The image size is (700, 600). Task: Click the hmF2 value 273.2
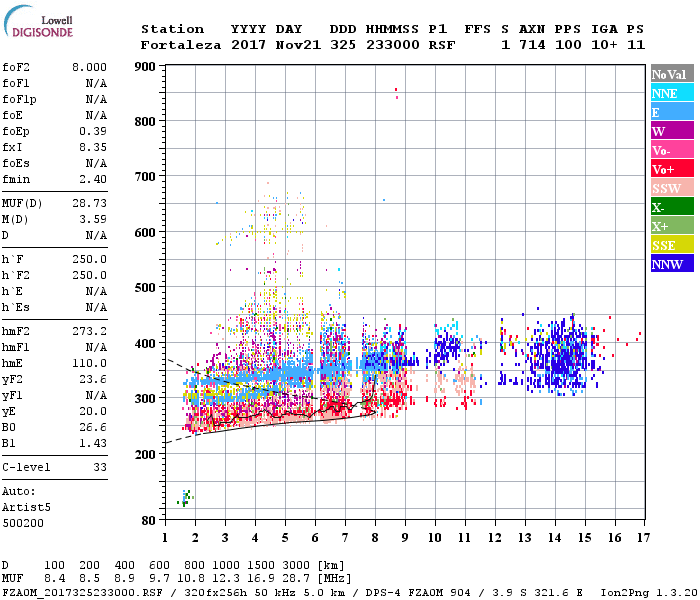(x=89, y=331)
